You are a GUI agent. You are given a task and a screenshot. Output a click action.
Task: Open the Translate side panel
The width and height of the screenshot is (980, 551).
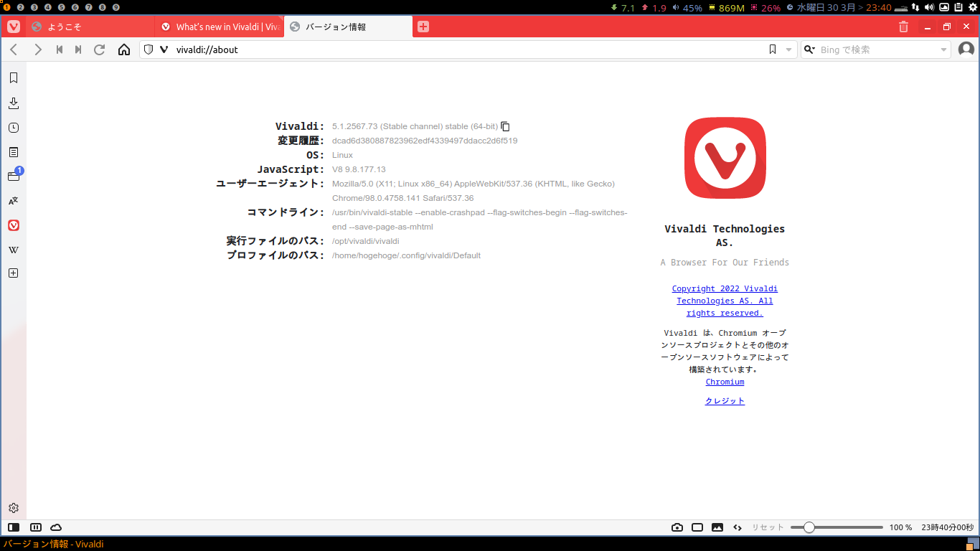(14, 201)
